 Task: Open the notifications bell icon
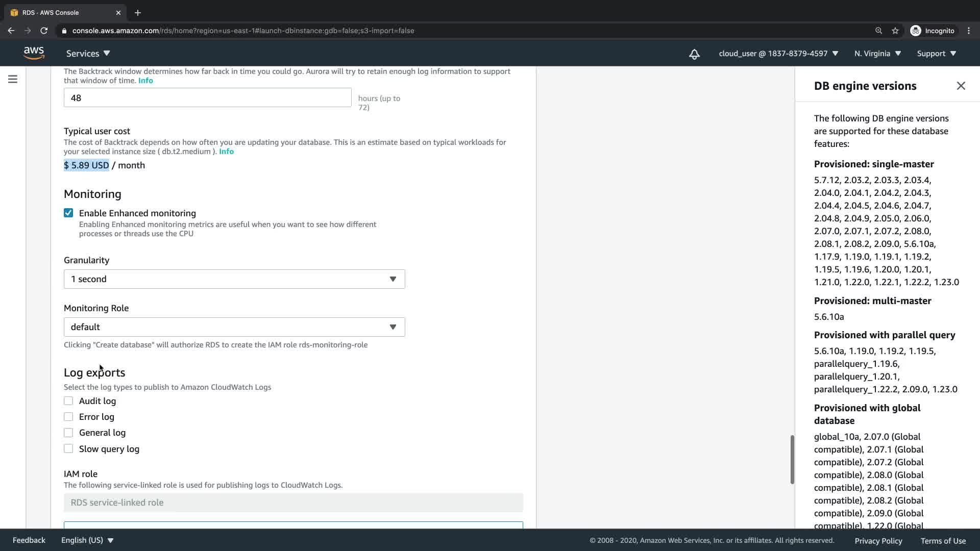pos(694,54)
